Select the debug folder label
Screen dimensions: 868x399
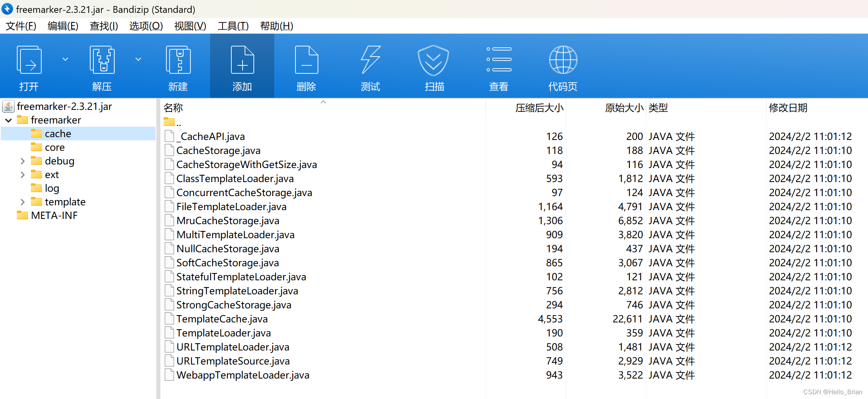[x=59, y=161]
